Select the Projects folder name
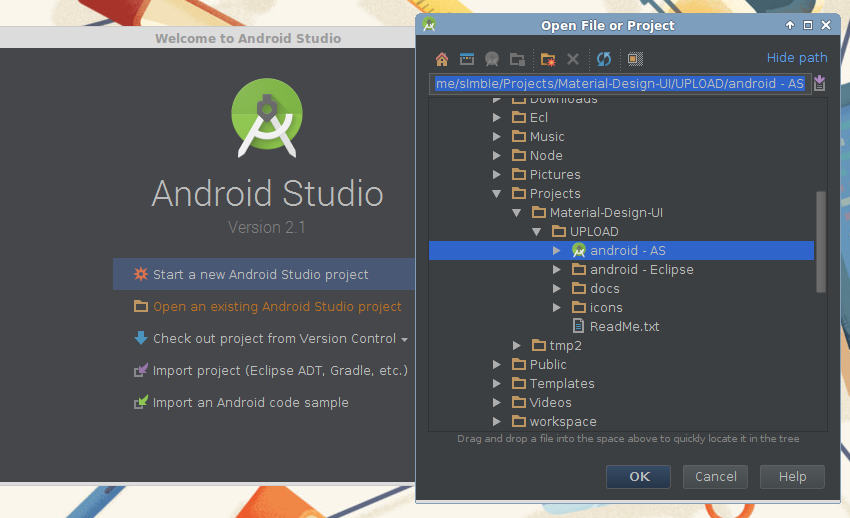 [555, 193]
